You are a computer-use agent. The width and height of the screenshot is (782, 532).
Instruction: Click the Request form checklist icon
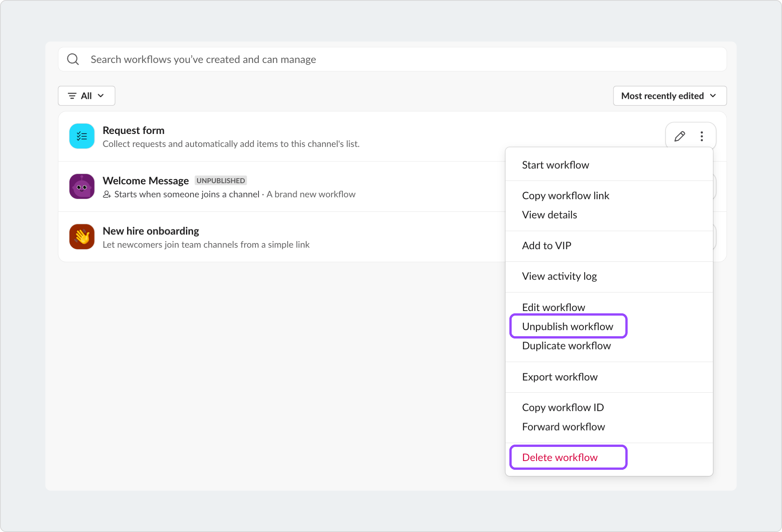coord(82,136)
